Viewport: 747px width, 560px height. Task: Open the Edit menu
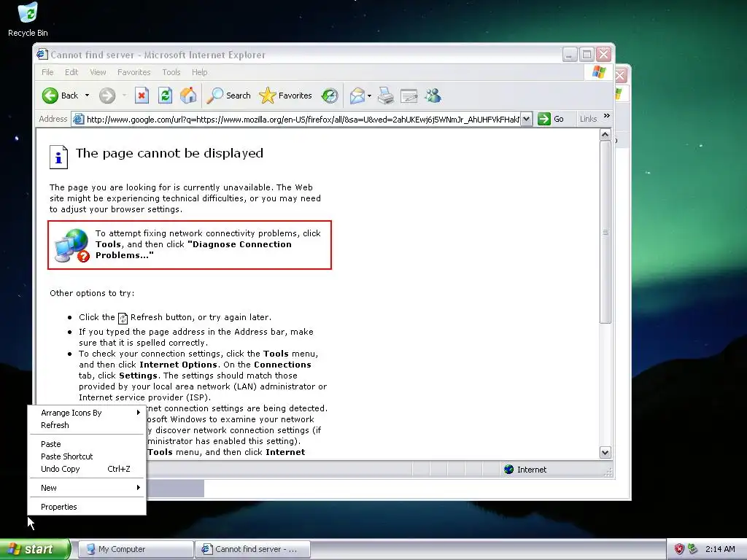click(x=71, y=72)
